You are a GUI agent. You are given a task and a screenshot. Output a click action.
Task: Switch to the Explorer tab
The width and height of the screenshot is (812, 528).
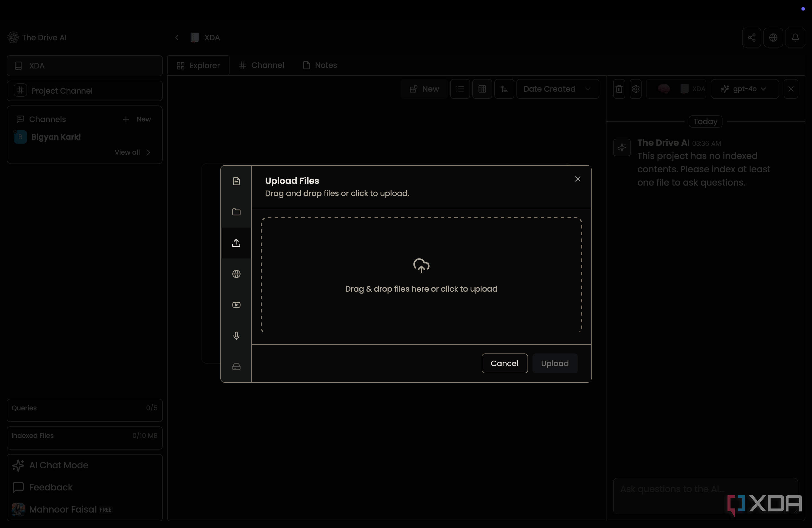198,65
